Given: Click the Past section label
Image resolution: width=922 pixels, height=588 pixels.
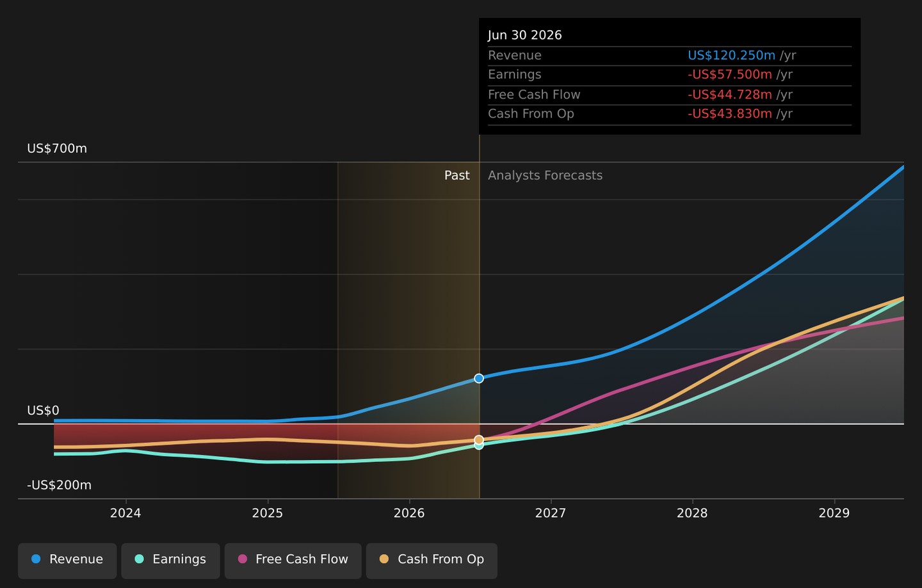Looking at the screenshot, I should pyautogui.click(x=457, y=175).
